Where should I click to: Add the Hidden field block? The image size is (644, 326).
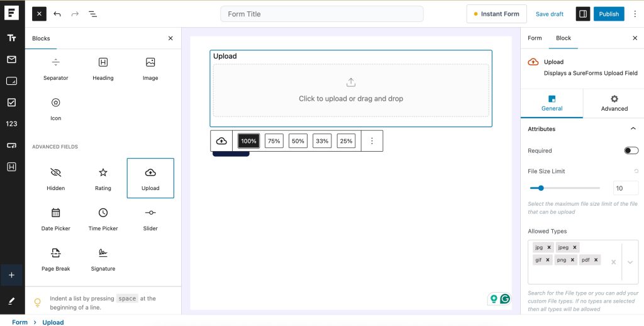[56, 177]
